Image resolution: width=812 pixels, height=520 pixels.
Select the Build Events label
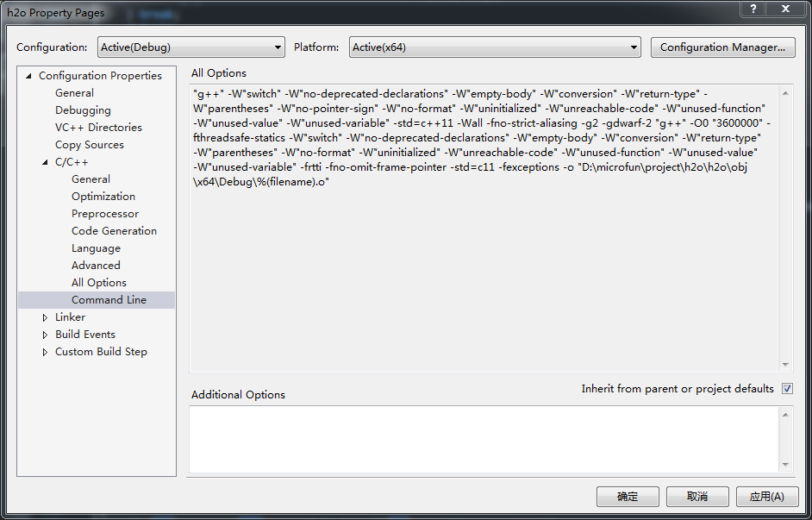click(x=85, y=334)
